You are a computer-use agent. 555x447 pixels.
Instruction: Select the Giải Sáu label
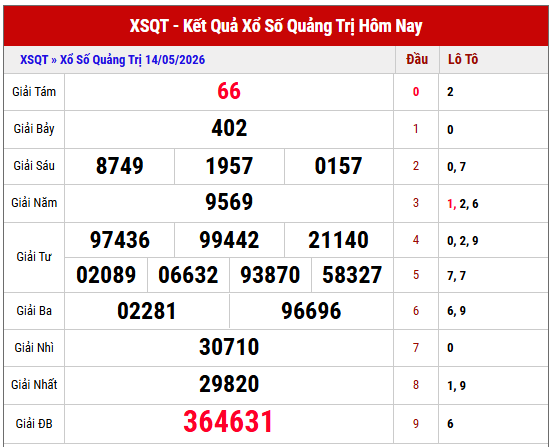[34, 166]
